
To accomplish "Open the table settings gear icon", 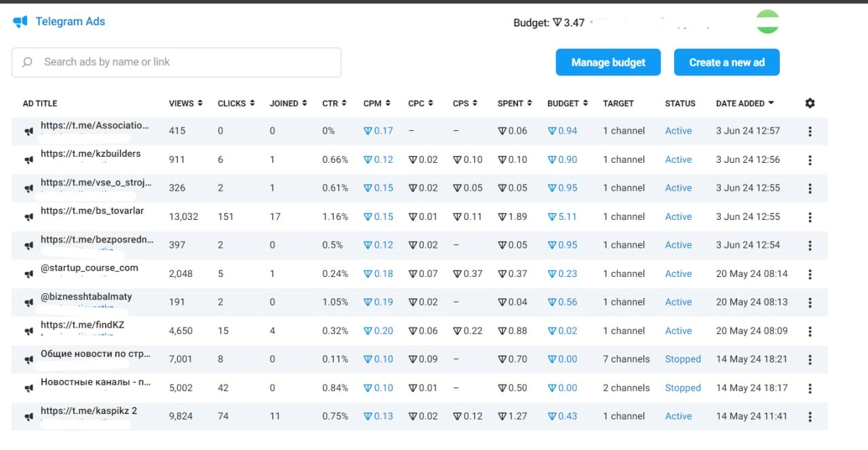I will click(x=810, y=103).
